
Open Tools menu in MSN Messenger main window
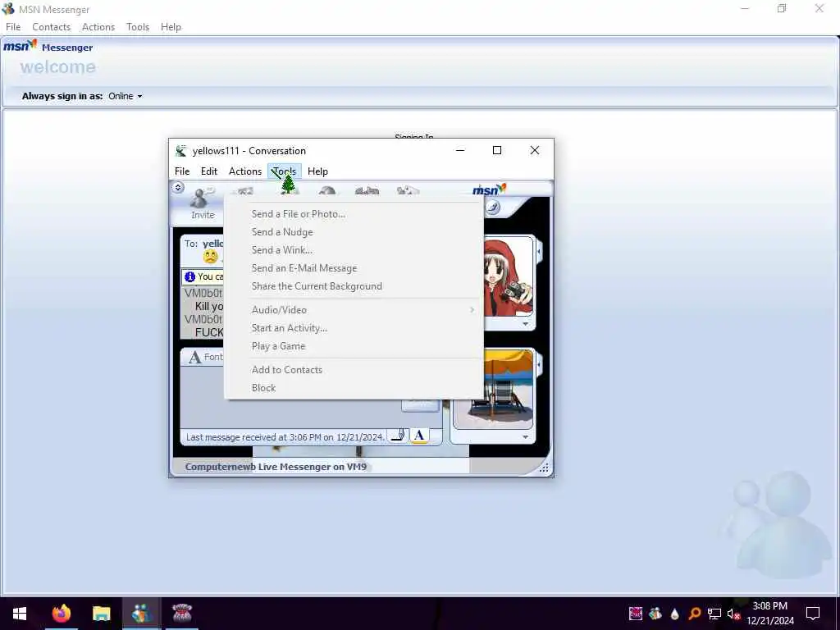tap(138, 27)
